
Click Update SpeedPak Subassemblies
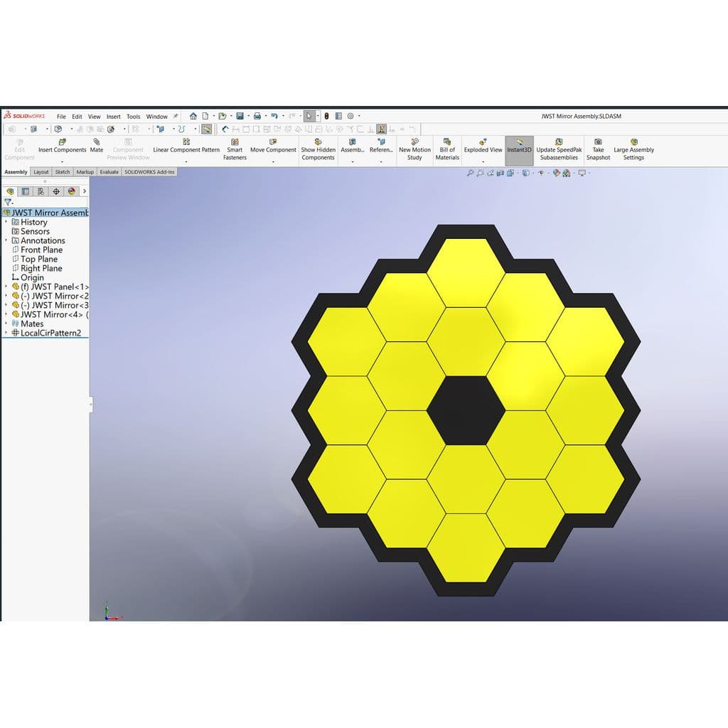559,149
